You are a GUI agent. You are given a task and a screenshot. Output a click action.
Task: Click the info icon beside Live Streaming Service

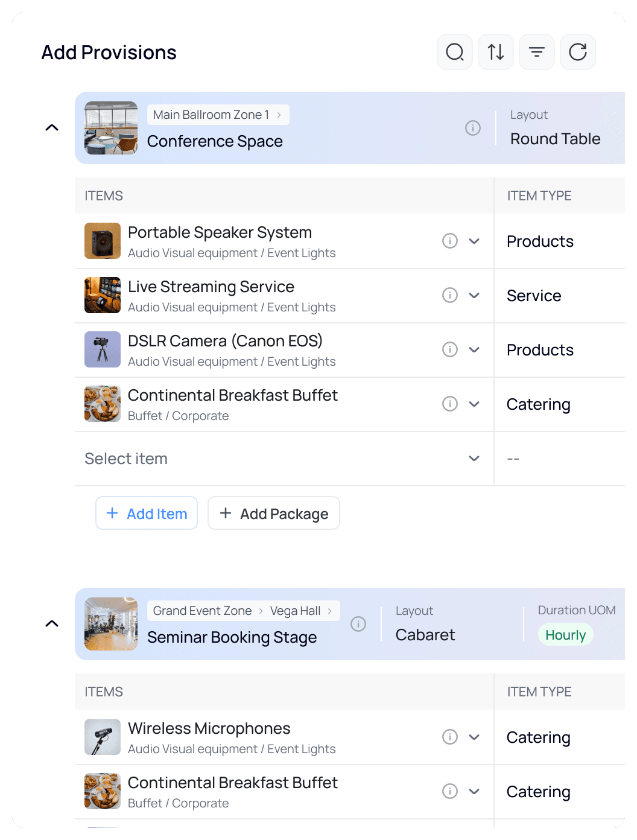(x=449, y=295)
